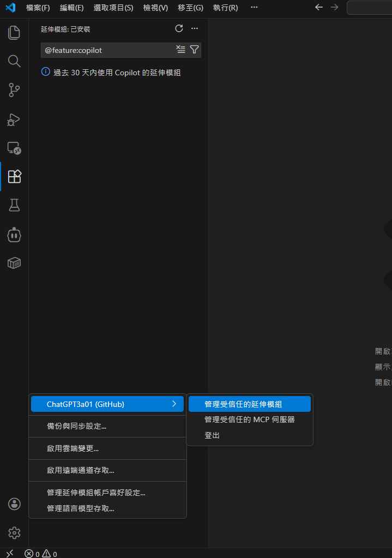Go back with the left arrow
The image size is (392, 558).
pos(319,8)
